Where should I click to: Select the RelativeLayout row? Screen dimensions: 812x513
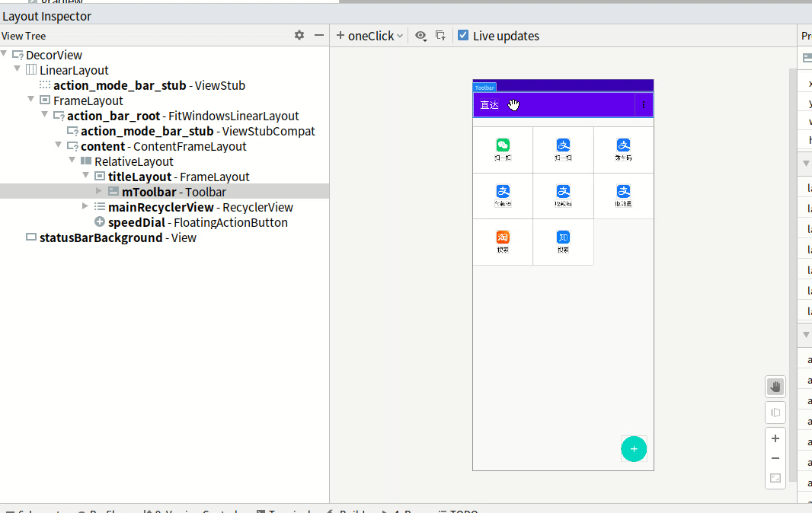[x=165, y=161]
